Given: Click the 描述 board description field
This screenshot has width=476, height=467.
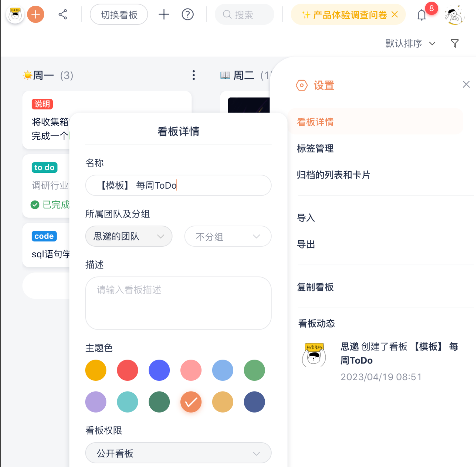Looking at the screenshot, I should pos(178,303).
